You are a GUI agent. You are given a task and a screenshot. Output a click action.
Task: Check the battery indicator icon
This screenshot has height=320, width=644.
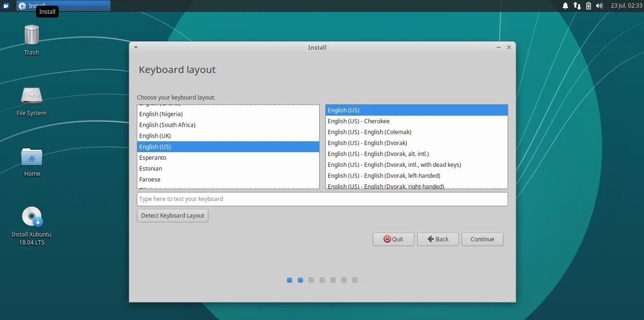pos(588,6)
